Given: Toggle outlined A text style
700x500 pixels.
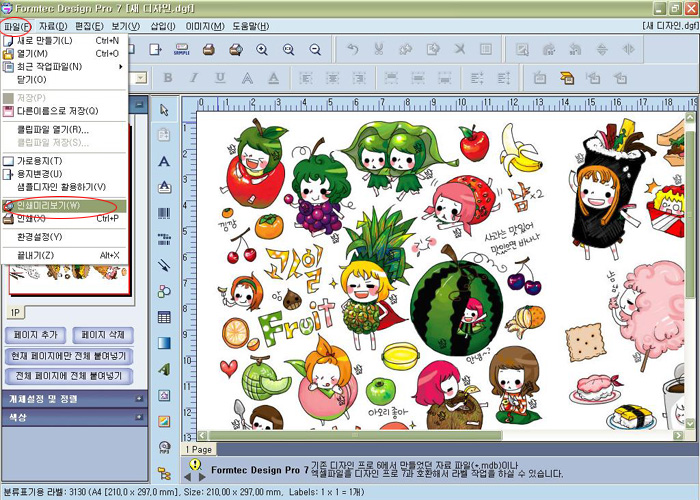Looking at the screenshot, I should (247, 78).
